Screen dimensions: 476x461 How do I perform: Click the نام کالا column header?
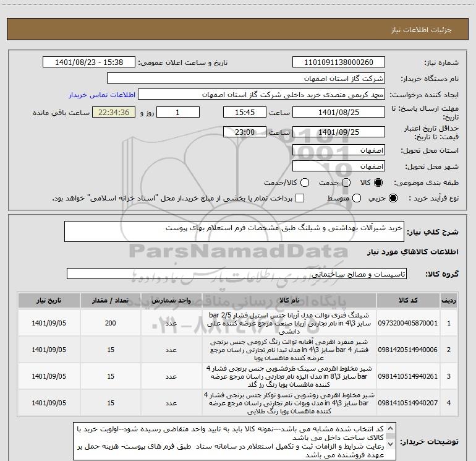pos(289,300)
